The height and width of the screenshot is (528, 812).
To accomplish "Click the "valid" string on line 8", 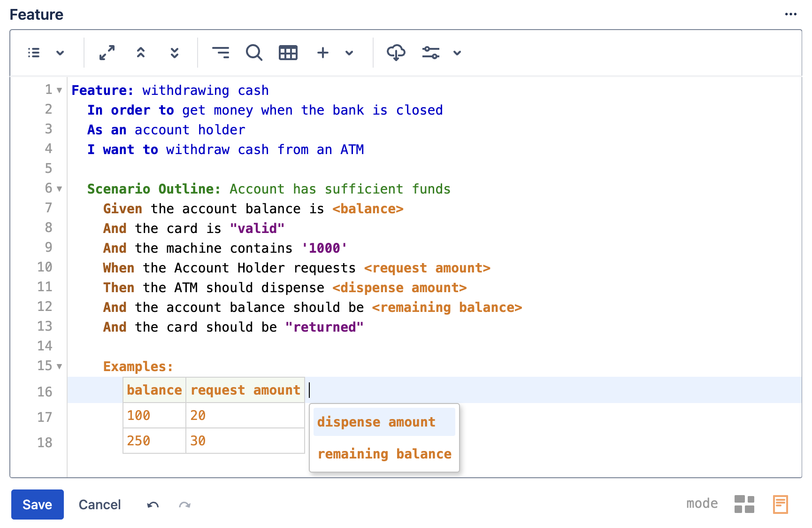I will click(x=257, y=228).
